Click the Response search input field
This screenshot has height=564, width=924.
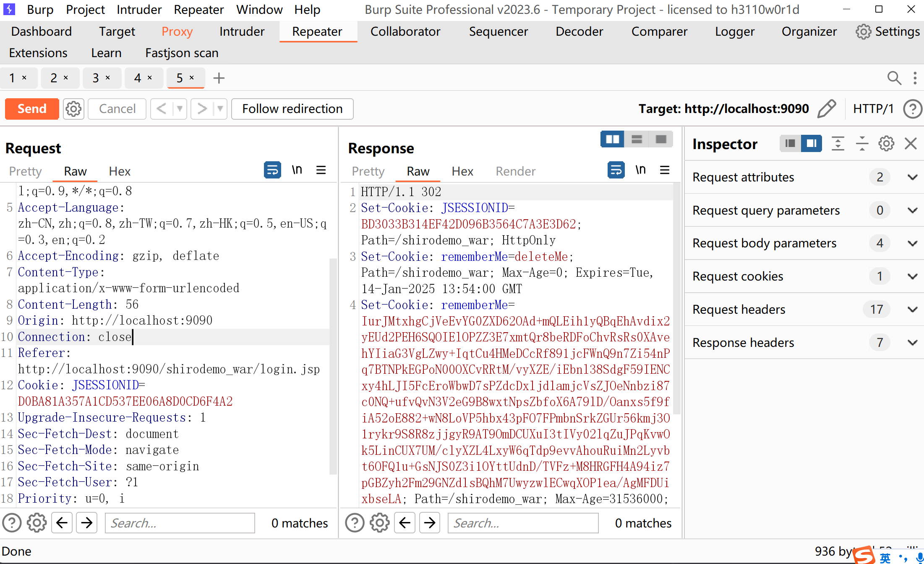click(523, 523)
